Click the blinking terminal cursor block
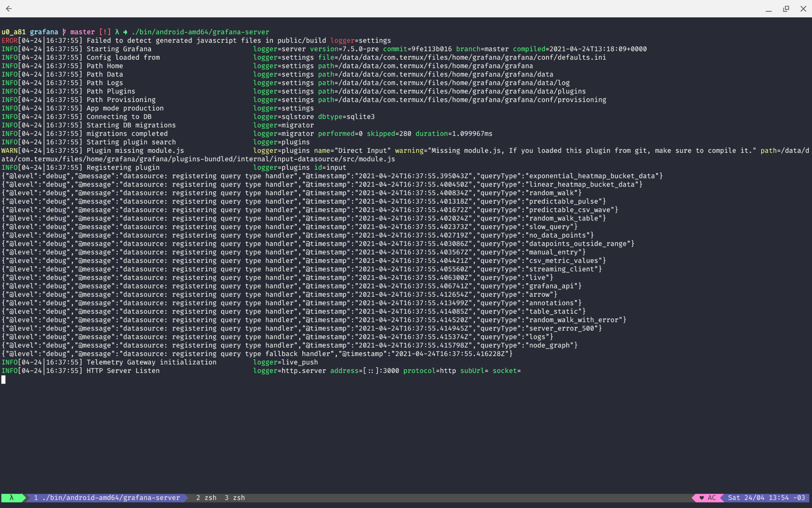812x508 pixels. tap(3, 380)
